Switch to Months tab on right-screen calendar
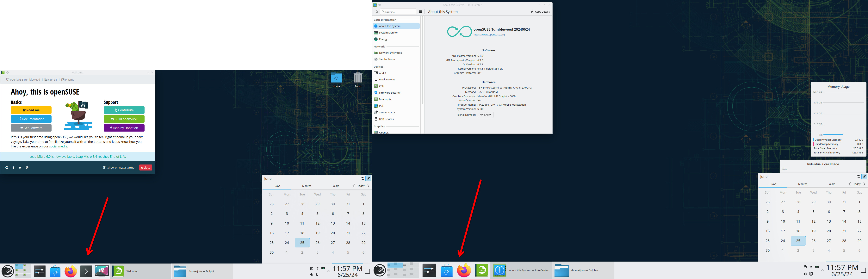The image size is (868, 279). (x=803, y=184)
